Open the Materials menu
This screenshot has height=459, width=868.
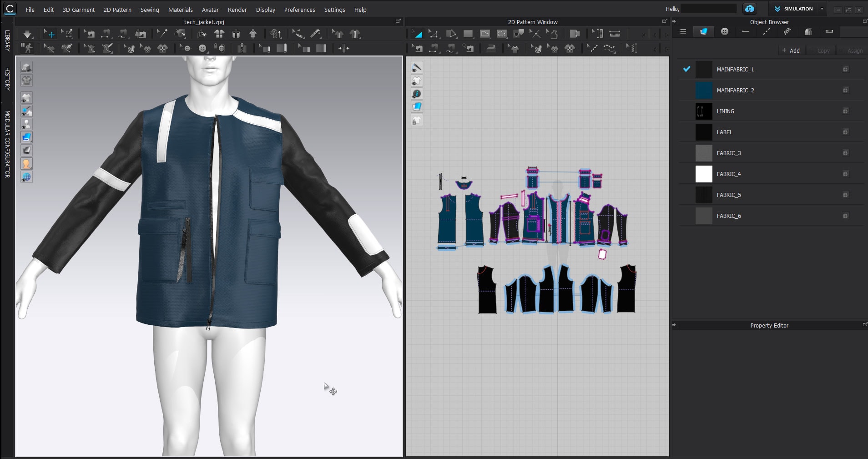point(180,10)
